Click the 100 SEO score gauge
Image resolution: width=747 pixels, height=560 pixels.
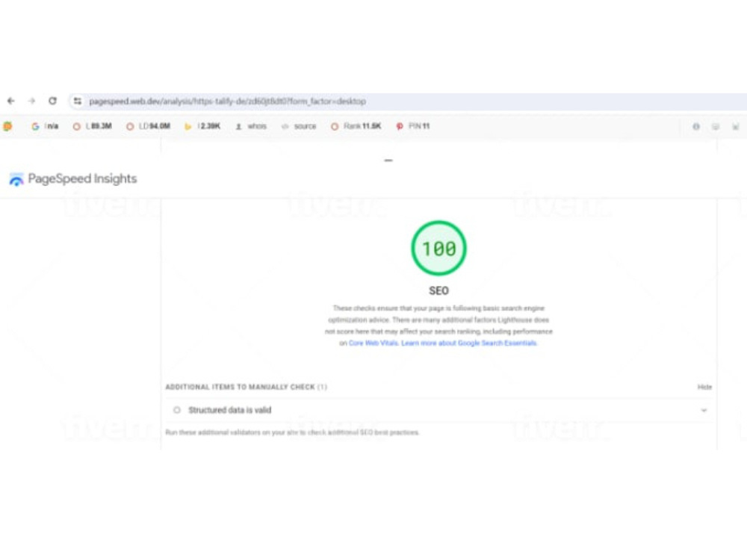pyautogui.click(x=438, y=248)
